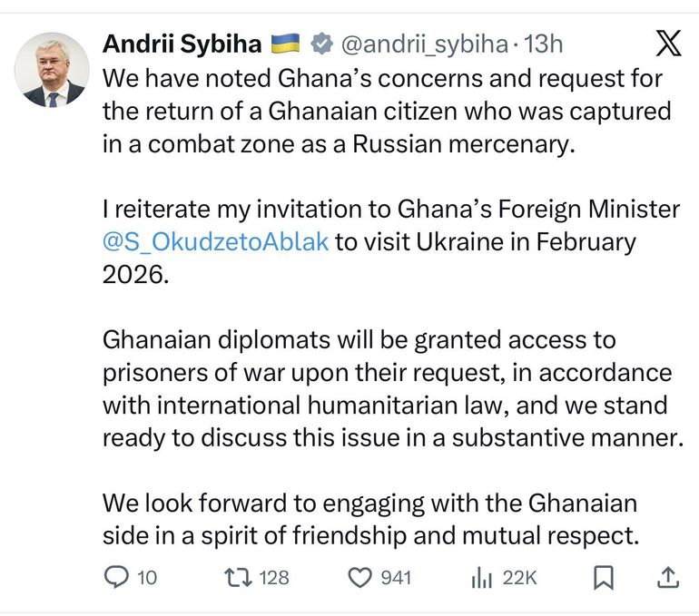The image size is (699, 616).
Task: Reply to the tweet via the comment bubble icon
Action: coord(118,577)
